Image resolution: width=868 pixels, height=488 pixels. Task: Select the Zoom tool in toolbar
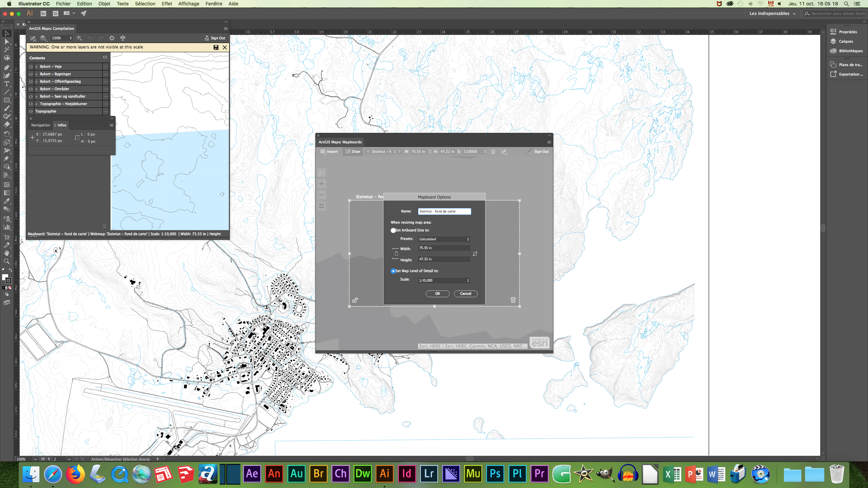click(x=6, y=261)
